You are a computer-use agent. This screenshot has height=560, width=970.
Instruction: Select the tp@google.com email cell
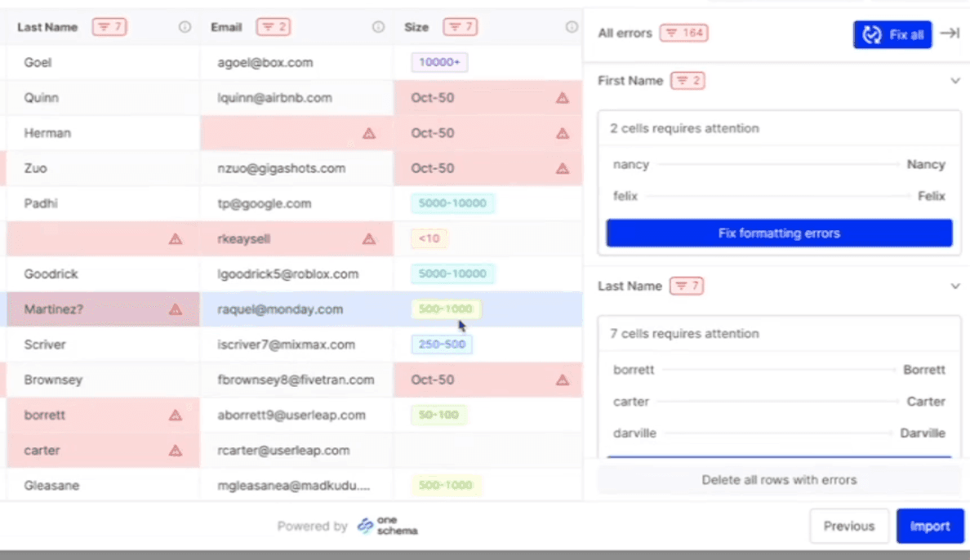[x=296, y=203]
